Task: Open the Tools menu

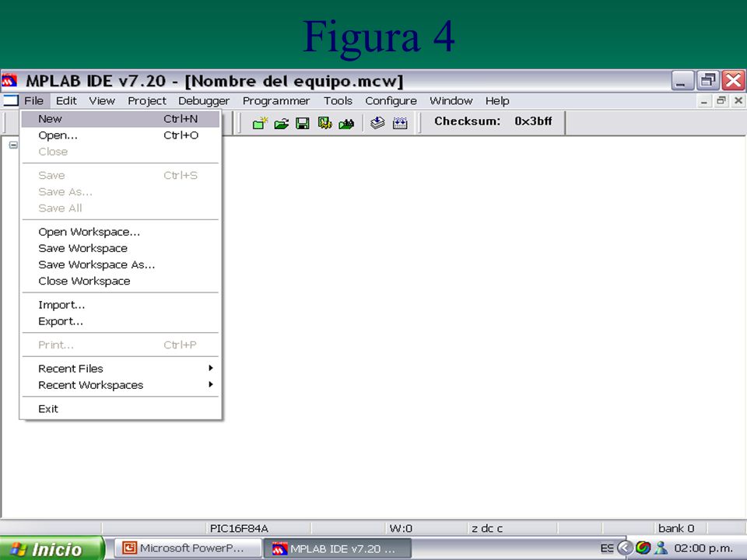Action: point(338,101)
